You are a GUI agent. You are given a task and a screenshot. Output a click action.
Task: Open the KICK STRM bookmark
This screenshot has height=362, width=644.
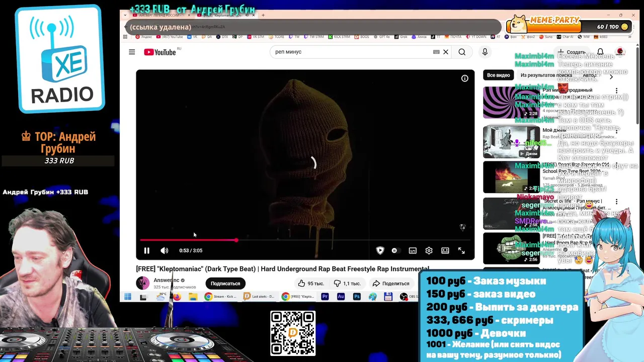tap(339, 37)
